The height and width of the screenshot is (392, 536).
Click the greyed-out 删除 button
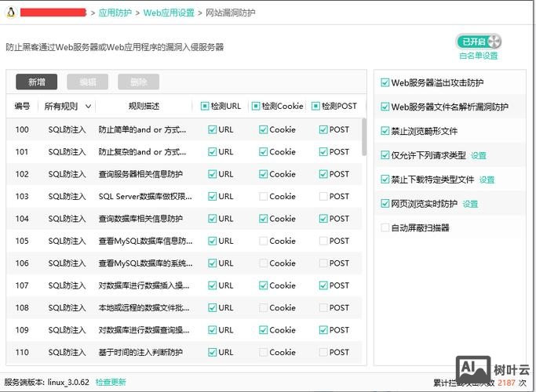click(138, 82)
